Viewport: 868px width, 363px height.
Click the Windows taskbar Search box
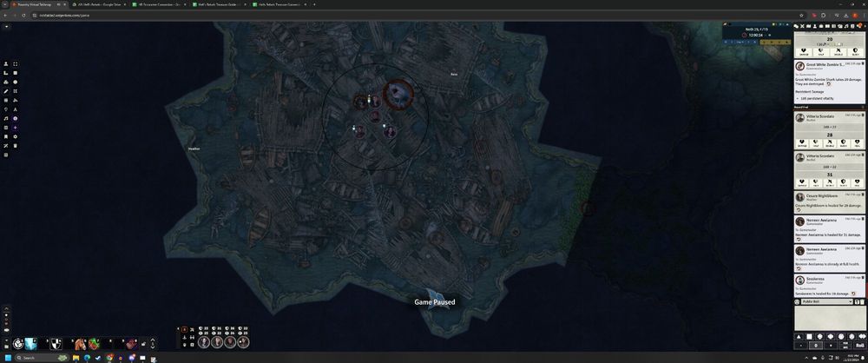tap(41, 358)
